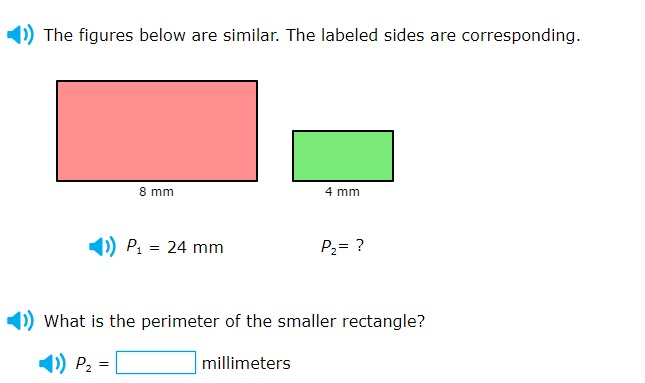Play audio for the perimeter question

pos(20,320)
